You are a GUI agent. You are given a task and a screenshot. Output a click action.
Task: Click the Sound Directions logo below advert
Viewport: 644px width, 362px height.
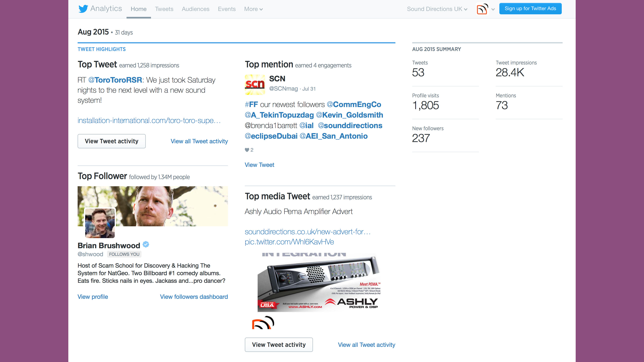[263, 323]
